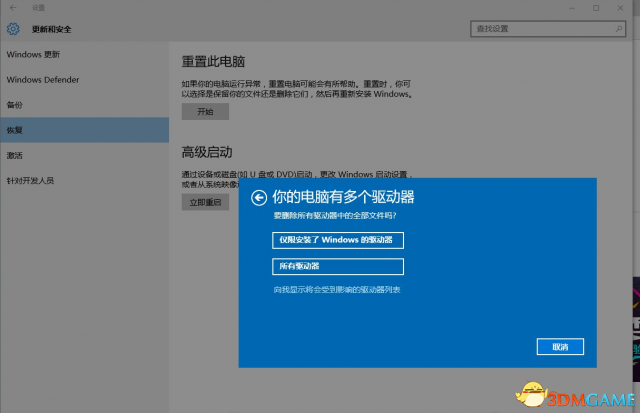This screenshot has width=640, height=413.
Task: Close the Settings window
Action: click(620, 8)
